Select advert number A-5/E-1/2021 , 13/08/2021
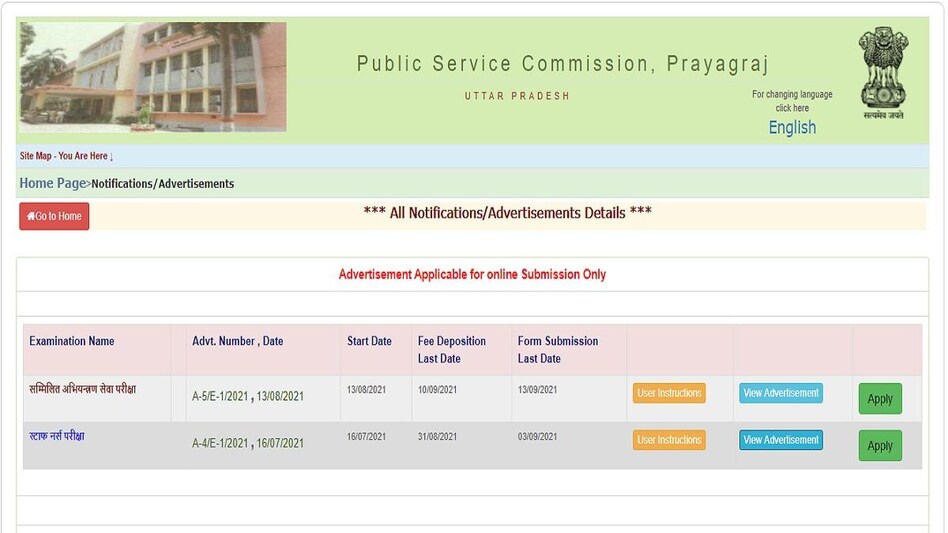Viewport: 948px width, 533px height. point(248,396)
